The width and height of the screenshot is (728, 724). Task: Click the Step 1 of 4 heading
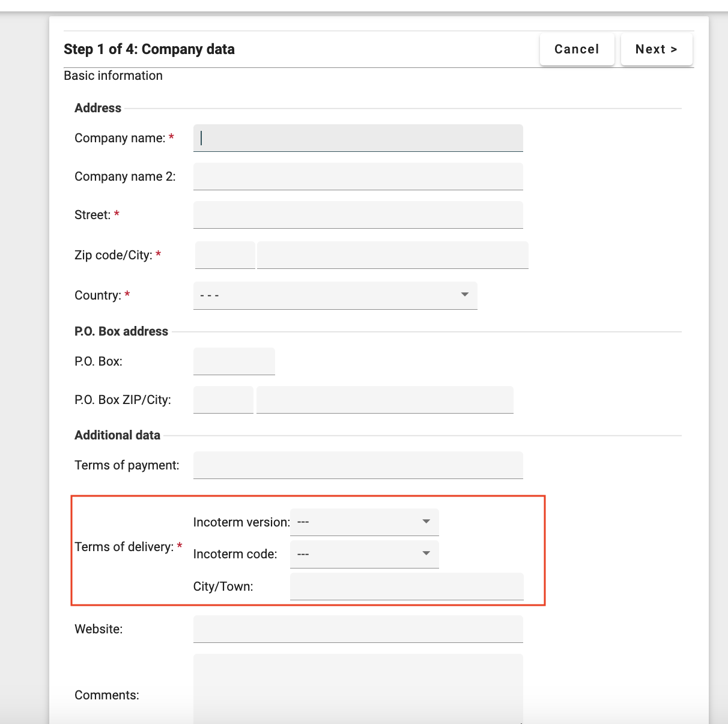pos(149,49)
